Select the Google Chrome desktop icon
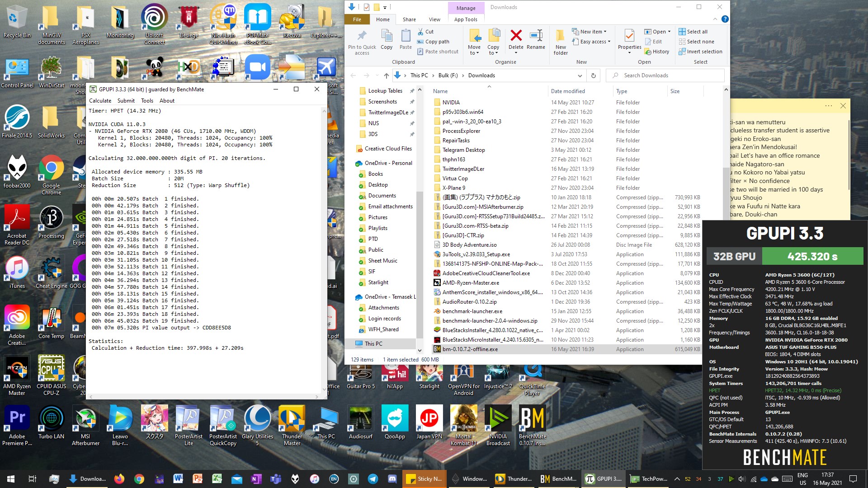This screenshot has width=868, height=488. [51, 175]
